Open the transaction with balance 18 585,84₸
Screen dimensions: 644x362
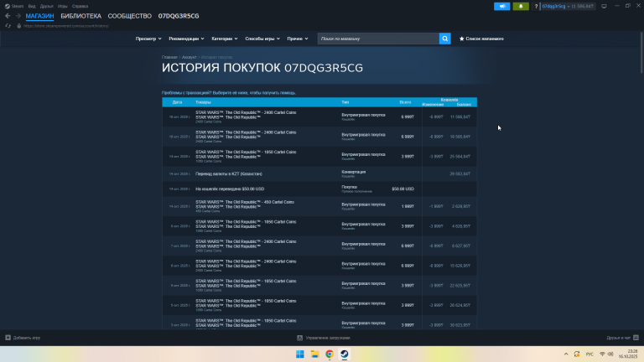click(x=319, y=137)
